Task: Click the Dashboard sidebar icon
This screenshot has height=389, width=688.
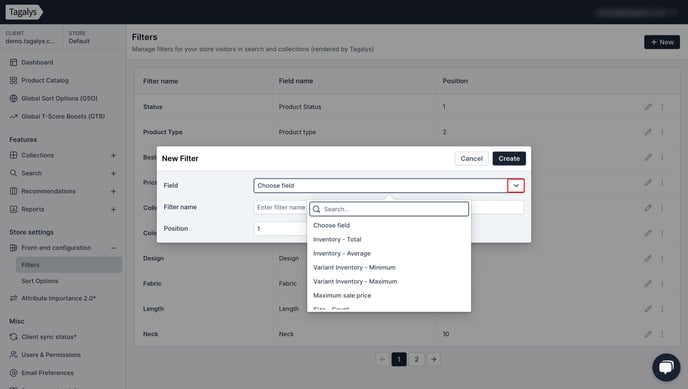Action: coord(14,62)
